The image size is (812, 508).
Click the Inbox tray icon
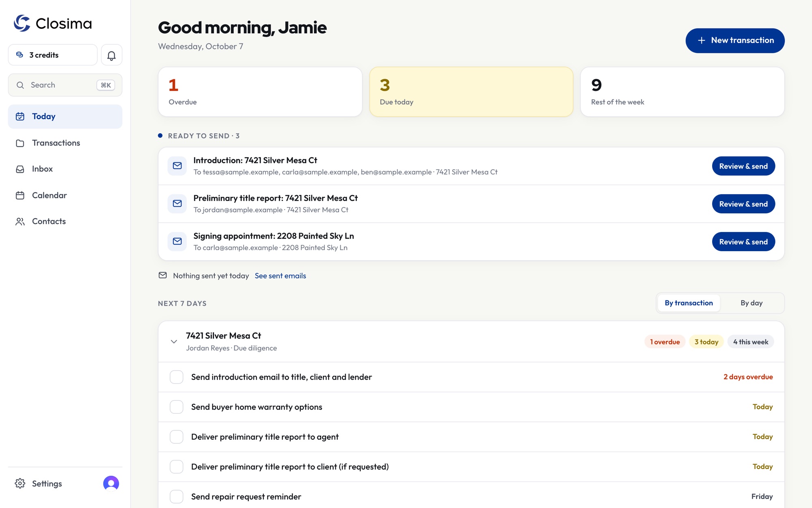click(x=20, y=169)
